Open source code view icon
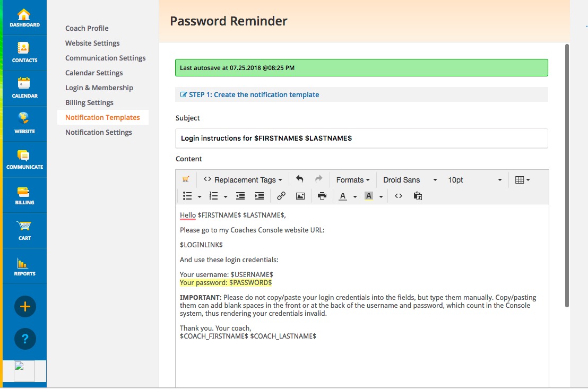Screen dimensions: 588x389 399,196
